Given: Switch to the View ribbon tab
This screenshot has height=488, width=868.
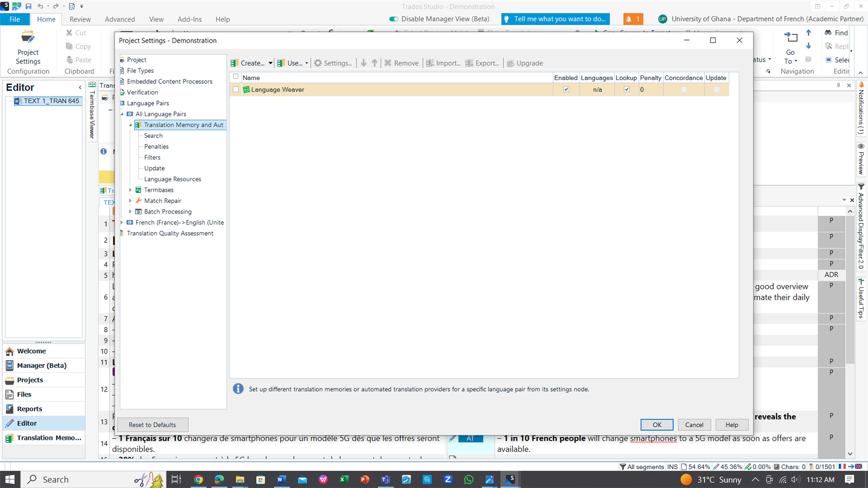Looking at the screenshot, I should coord(156,19).
